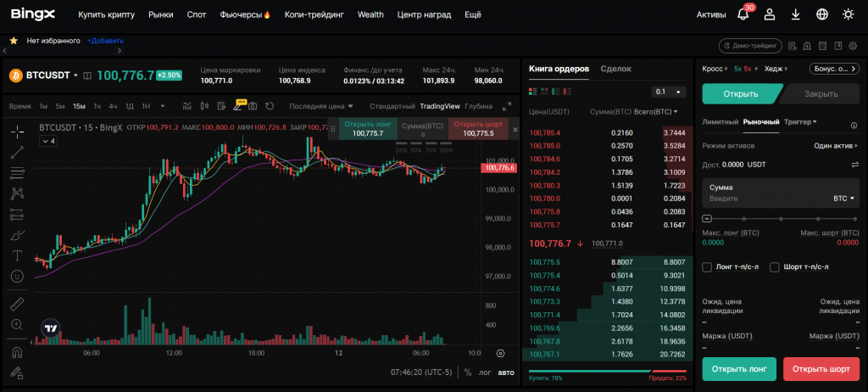Enable the Лонг т-п/с-л checkbox
The height and width of the screenshot is (392, 868).
coord(707,267)
